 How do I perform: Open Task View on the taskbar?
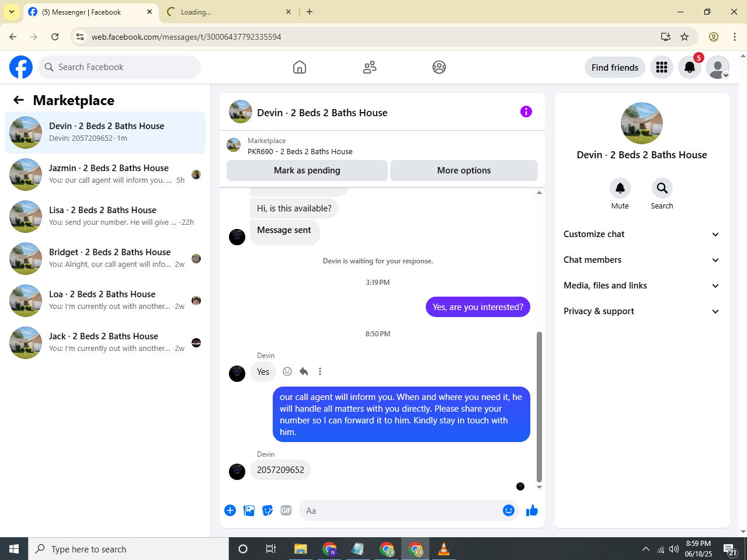(x=271, y=549)
